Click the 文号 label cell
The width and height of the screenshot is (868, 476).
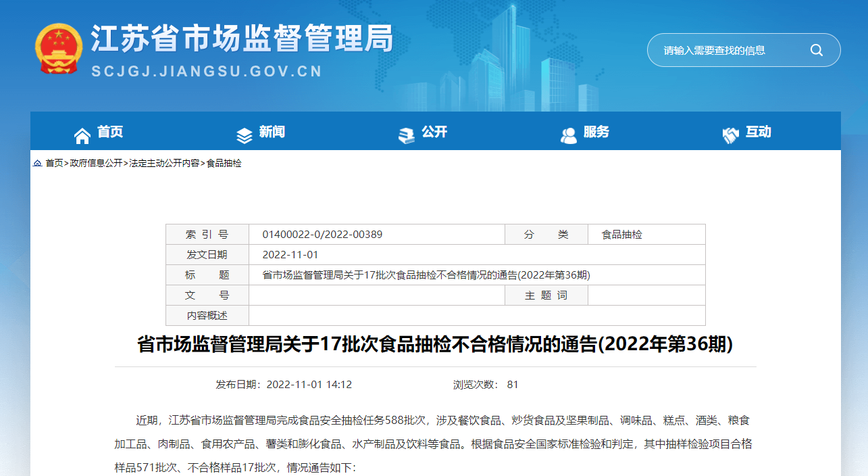[207, 295]
